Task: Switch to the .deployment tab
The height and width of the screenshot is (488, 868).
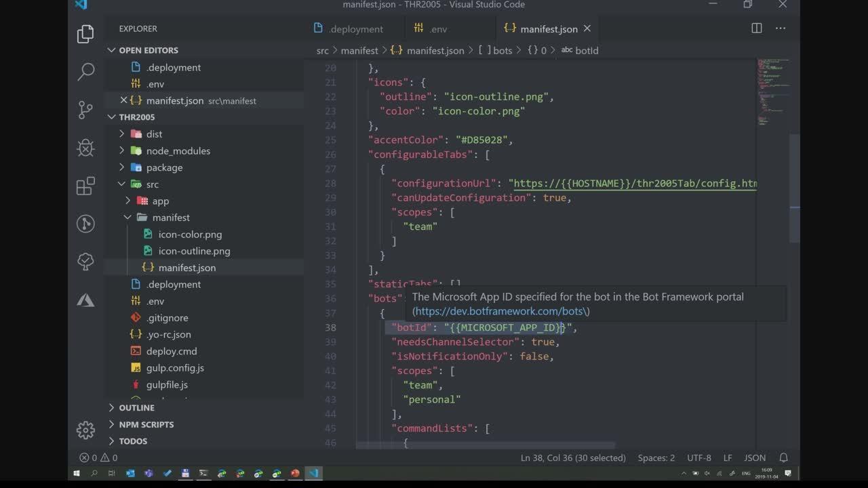Action: 349,28
